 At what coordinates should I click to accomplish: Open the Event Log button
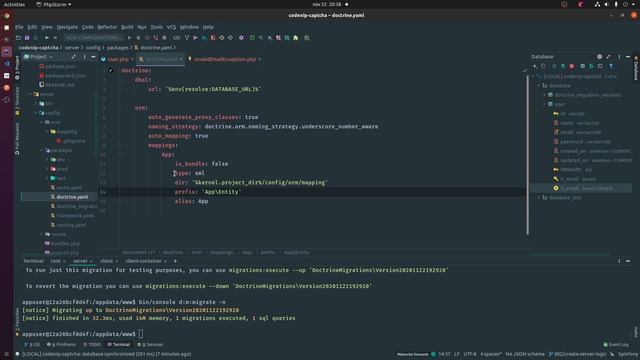616,344
